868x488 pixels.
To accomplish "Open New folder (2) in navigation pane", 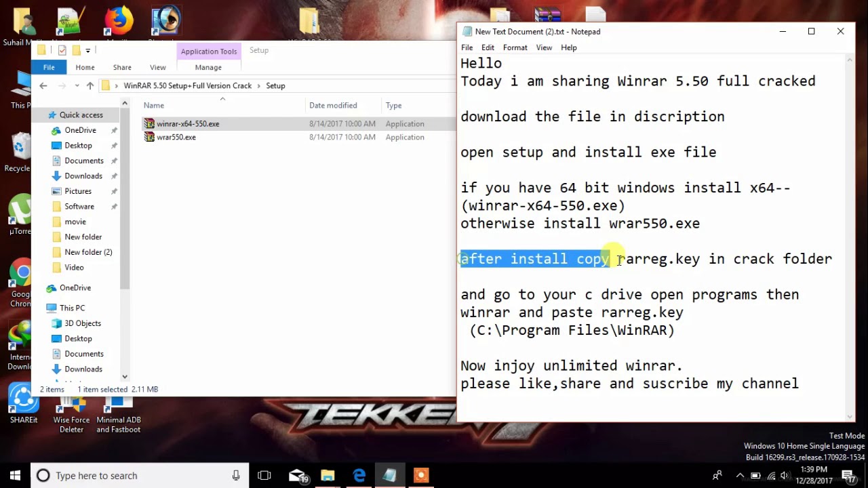I will pos(88,252).
